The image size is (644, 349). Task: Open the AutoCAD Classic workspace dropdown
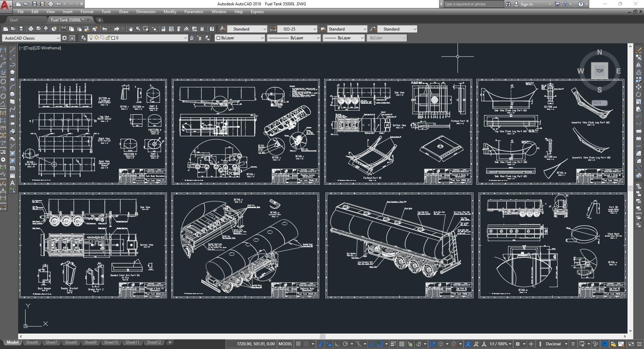pyautogui.click(x=31, y=38)
